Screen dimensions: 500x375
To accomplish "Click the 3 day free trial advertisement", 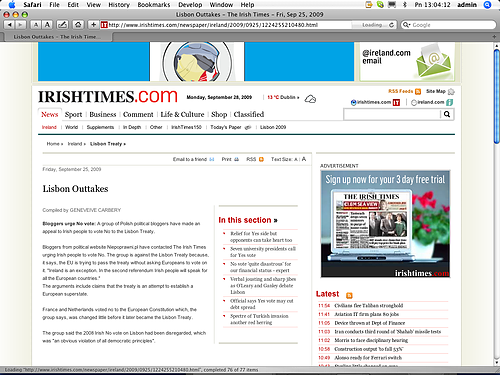I will [385, 224].
